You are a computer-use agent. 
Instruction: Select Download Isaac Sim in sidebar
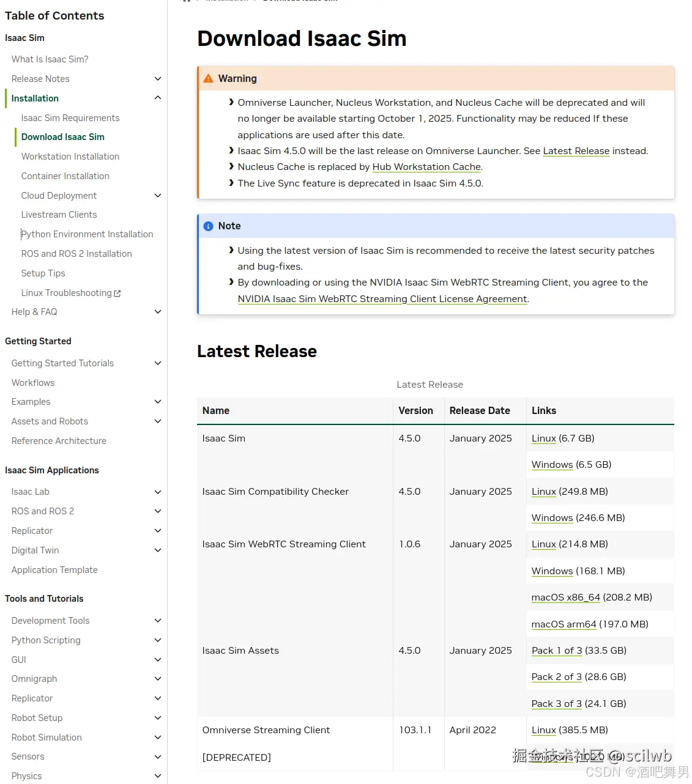62,137
